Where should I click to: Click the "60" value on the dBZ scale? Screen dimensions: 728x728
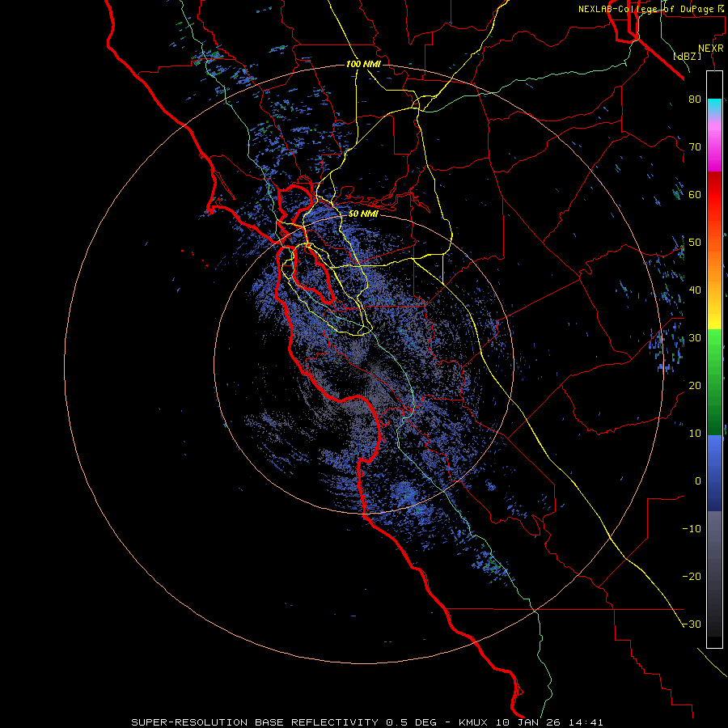click(x=695, y=194)
